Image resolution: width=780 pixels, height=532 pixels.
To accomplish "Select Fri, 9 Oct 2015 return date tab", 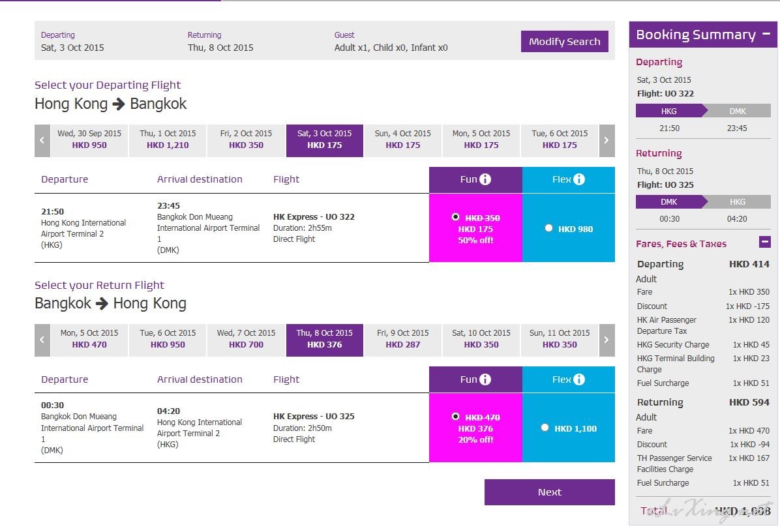I will coord(403,339).
